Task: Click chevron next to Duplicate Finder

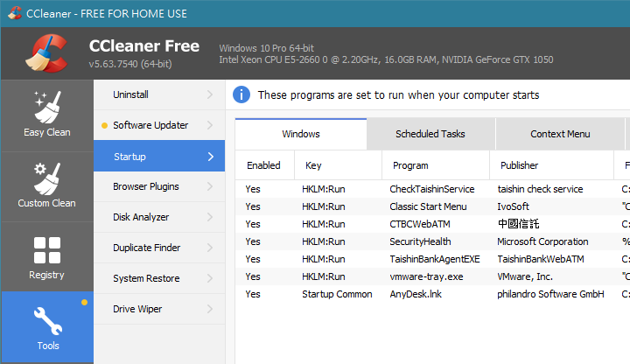Action: tap(210, 248)
